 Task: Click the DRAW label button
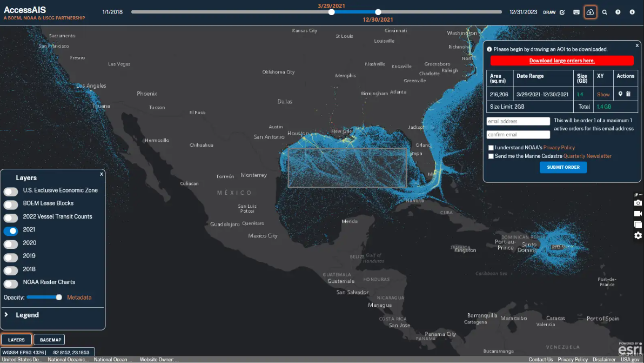coord(549,12)
